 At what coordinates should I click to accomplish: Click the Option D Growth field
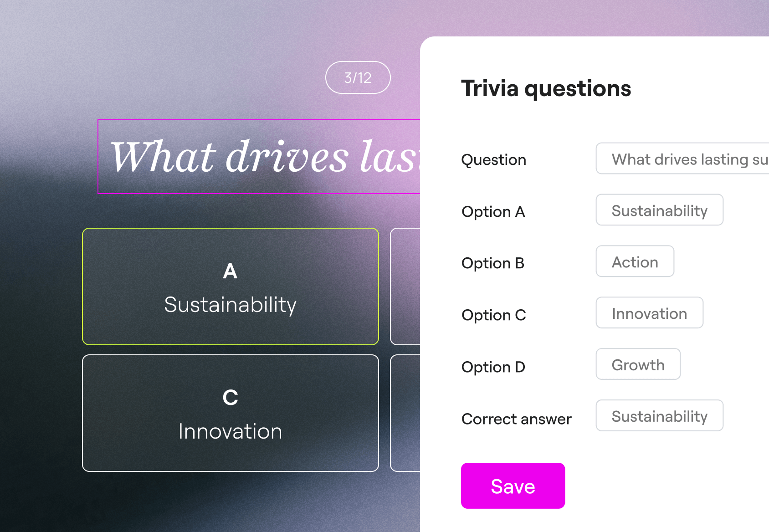click(638, 364)
